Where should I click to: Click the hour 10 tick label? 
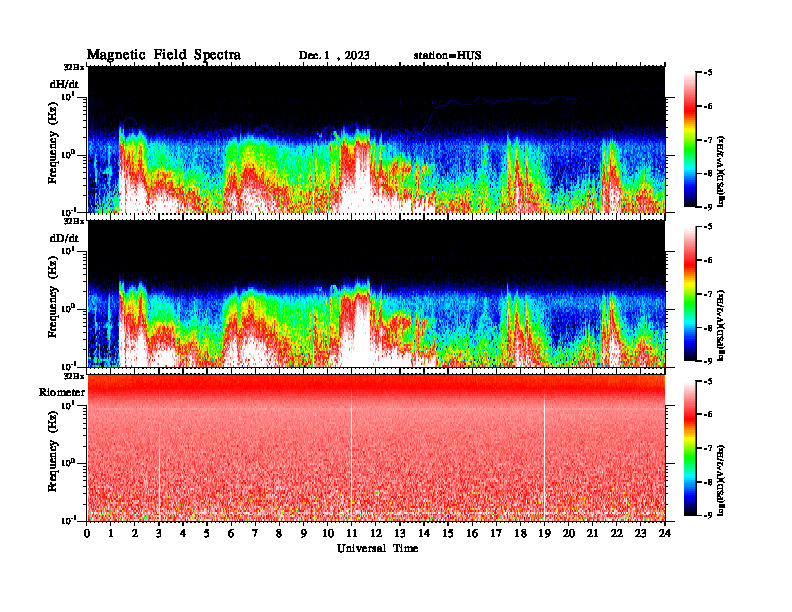coord(328,533)
